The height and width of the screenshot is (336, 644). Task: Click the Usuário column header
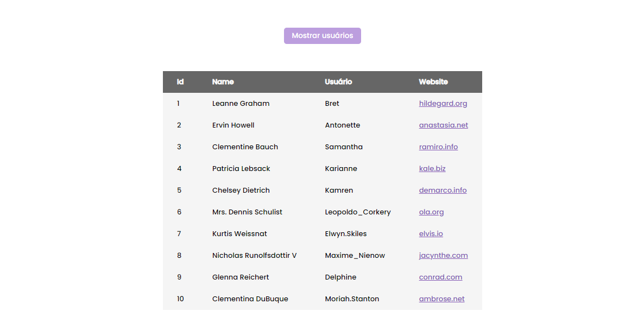tap(338, 82)
